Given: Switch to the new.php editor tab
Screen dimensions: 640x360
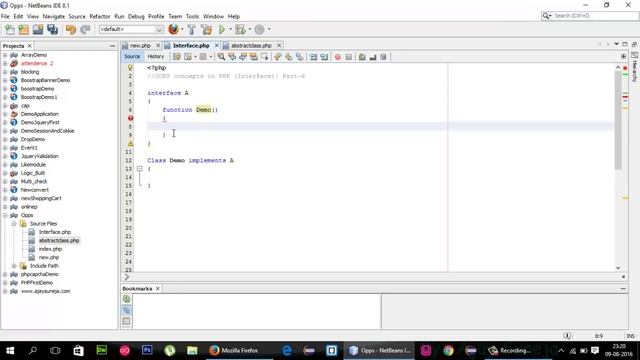Looking at the screenshot, I should tap(140, 45).
